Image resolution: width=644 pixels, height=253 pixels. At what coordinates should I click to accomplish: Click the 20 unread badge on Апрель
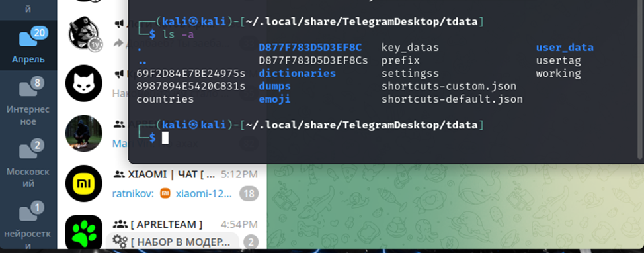point(38,33)
